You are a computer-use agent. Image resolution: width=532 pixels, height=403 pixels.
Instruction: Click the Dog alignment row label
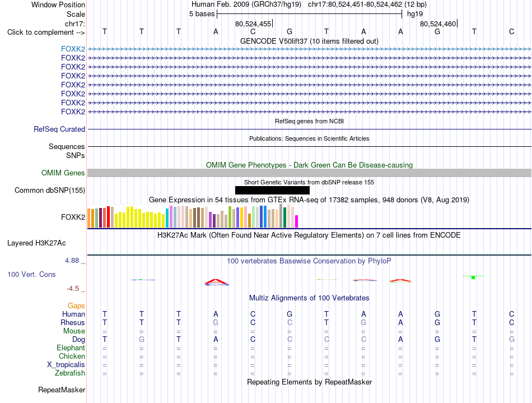coord(78,340)
